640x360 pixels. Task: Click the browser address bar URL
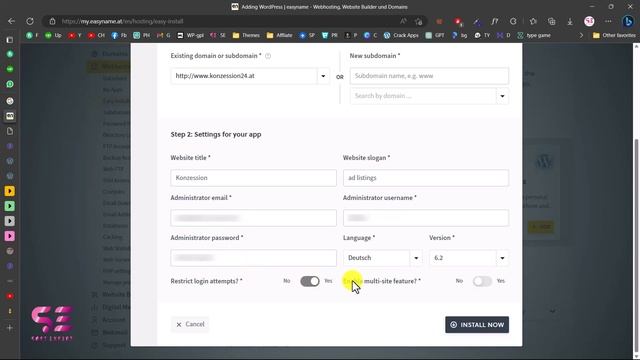coord(122,21)
